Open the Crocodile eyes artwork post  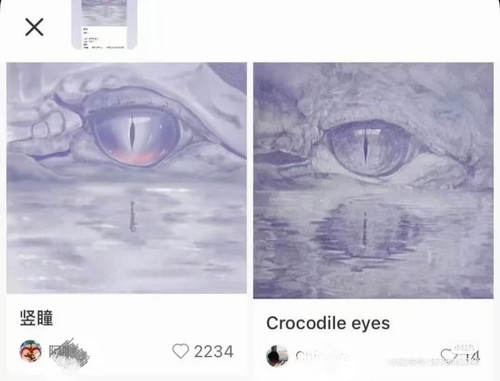click(373, 180)
